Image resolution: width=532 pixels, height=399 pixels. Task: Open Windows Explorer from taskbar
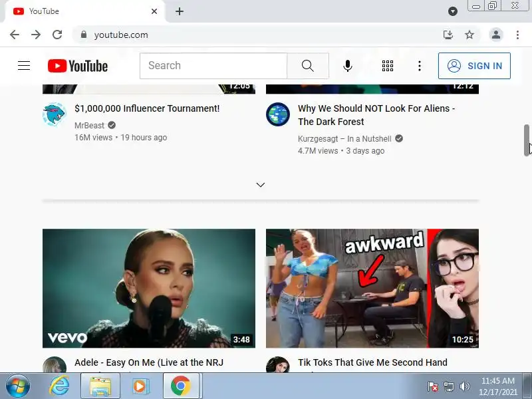click(x=100, y=386)
